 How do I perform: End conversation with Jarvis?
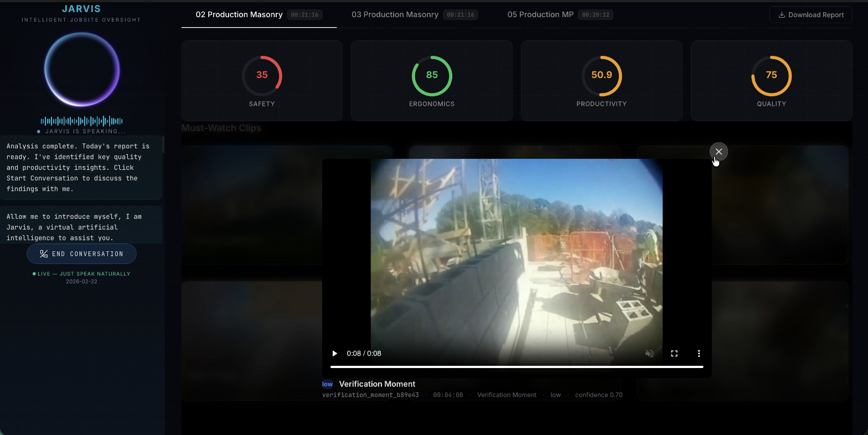pos(81,254)
